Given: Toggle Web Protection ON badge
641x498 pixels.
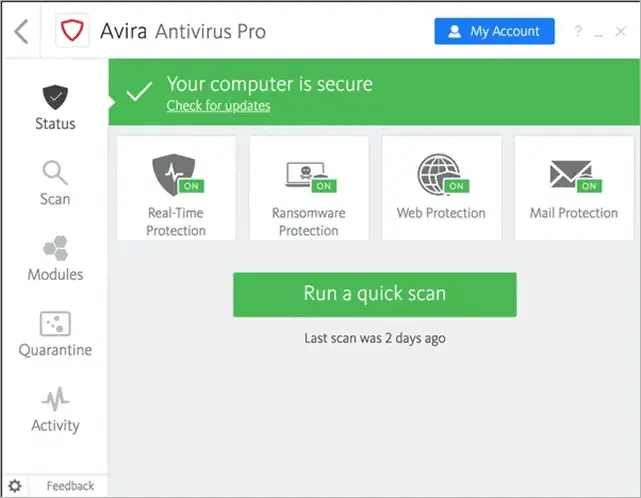Looking at the screenshot, I should click(457, 186).
